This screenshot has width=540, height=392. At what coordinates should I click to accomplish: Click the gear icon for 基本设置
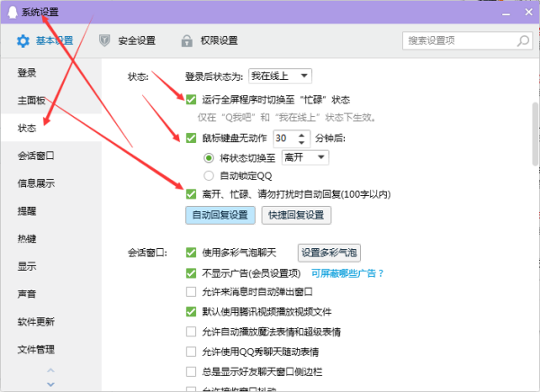click(23, 41)
